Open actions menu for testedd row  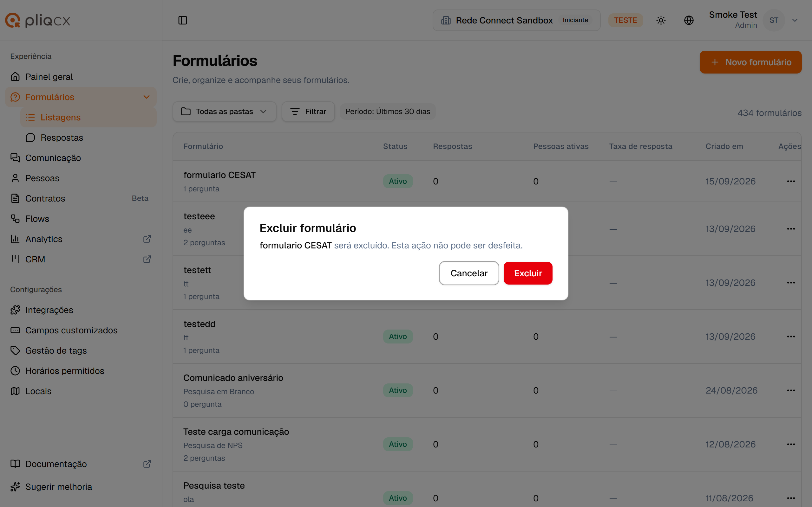pos(791,336)
